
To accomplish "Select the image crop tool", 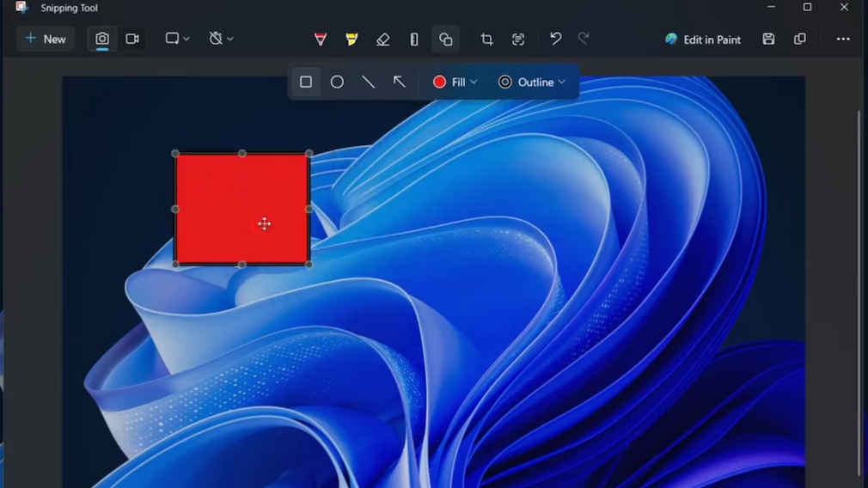I will (x=486, y=40).
